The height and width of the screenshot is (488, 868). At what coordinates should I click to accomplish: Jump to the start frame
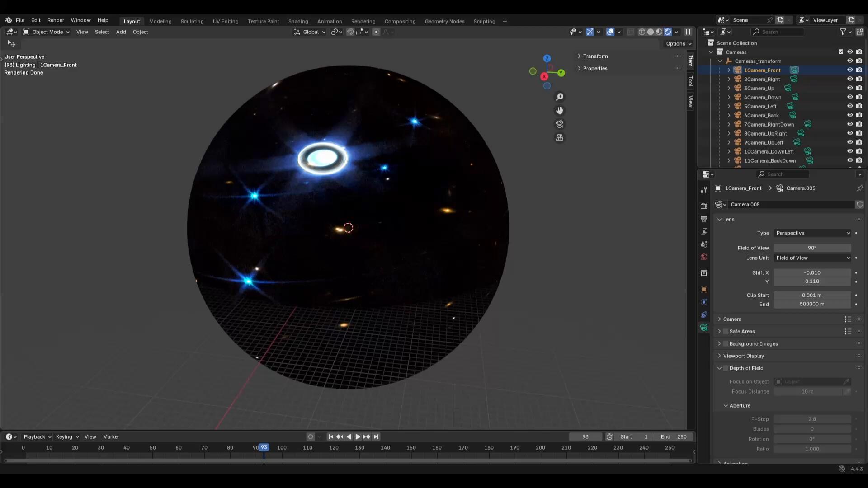pos(331,436)
